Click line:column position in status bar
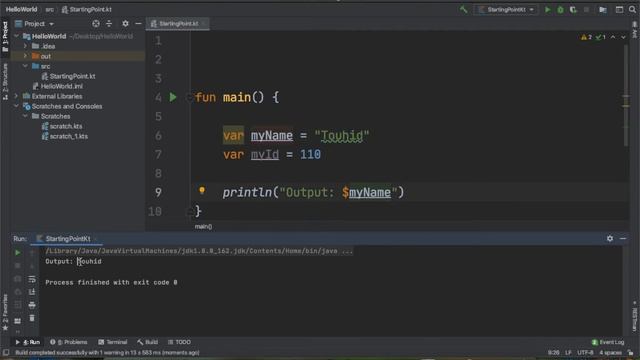The image size is (640, 360). coord(553,353)
